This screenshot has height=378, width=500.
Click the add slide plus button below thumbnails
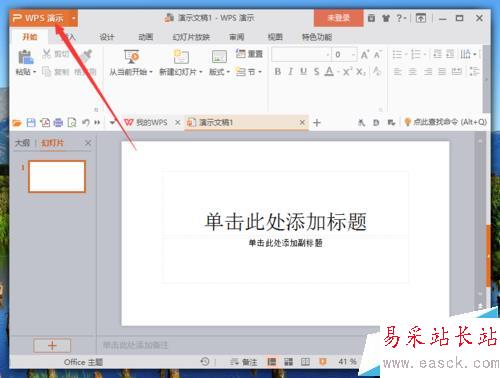coord(52,346)
